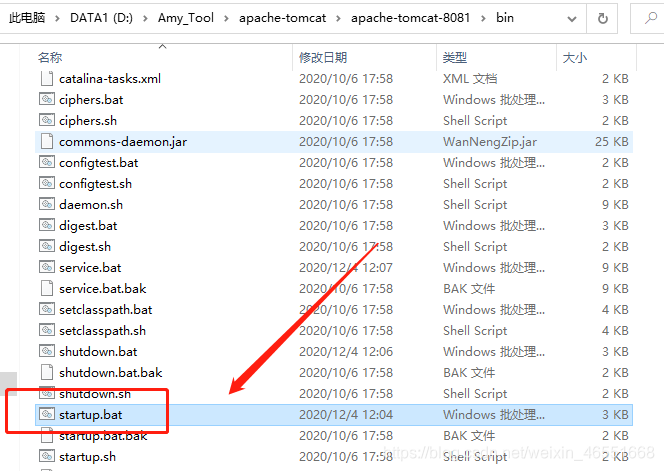The image size is (664, 471).
Task: Select the file name startup.bat
Action: pyautogui.click(x=91, y=414)
